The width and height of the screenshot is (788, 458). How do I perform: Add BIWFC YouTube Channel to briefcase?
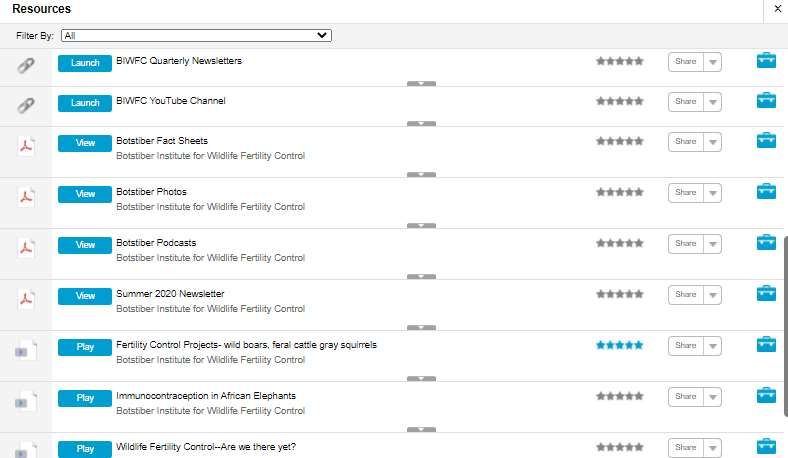766,100
